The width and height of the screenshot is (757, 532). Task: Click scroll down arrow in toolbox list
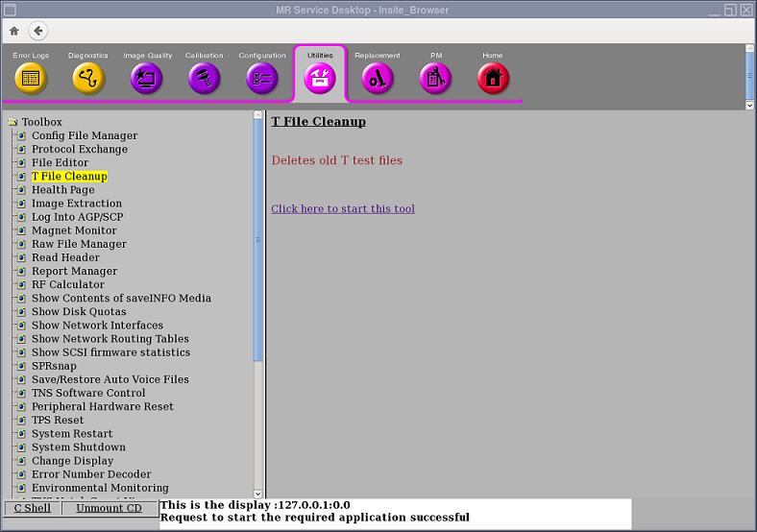[x=257, y=494]
